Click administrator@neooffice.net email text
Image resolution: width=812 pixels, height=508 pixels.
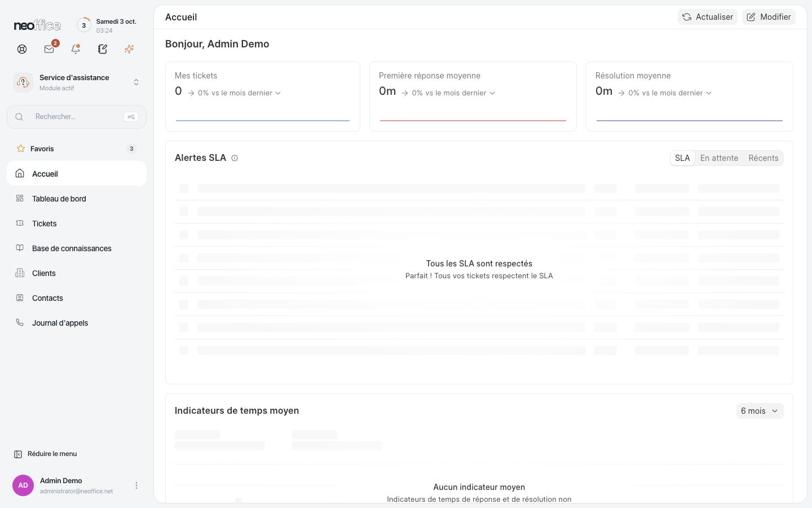click(x=76, y=492)
